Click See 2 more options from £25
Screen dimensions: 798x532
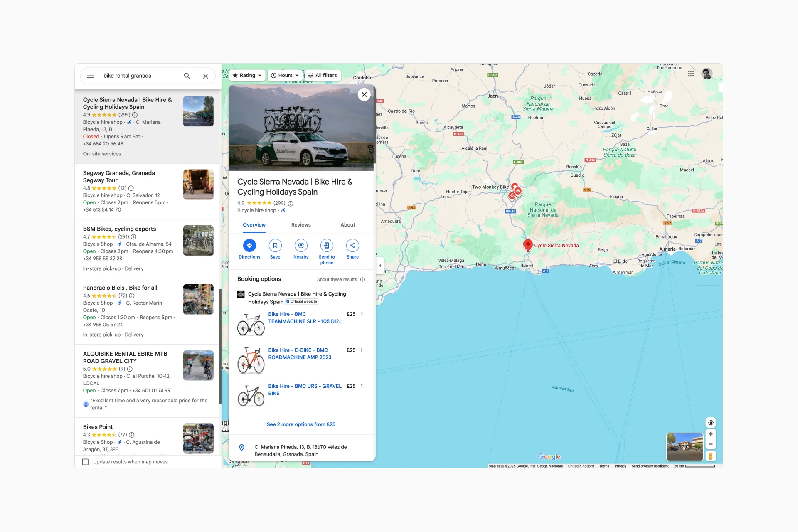[301, 424]
